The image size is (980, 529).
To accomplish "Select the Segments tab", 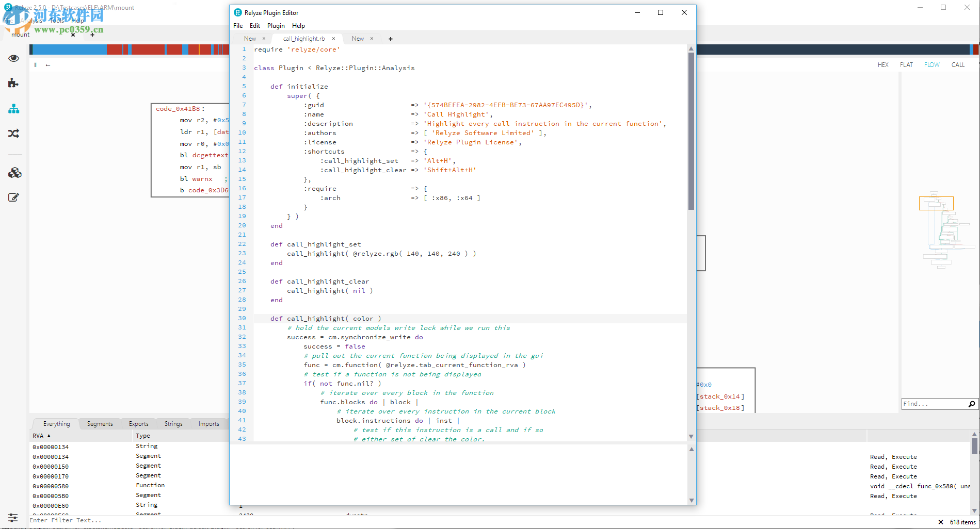I will pos(100,424).
